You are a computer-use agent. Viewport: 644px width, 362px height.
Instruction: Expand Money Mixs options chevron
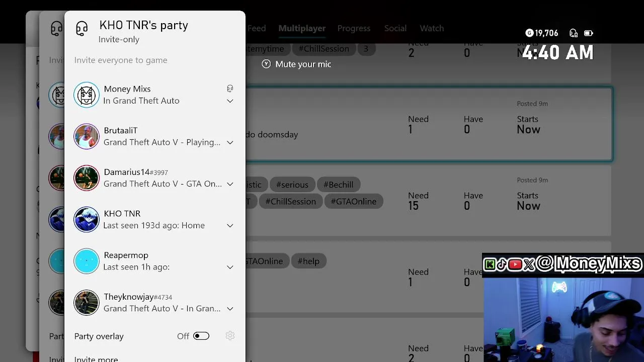(230, 101)
